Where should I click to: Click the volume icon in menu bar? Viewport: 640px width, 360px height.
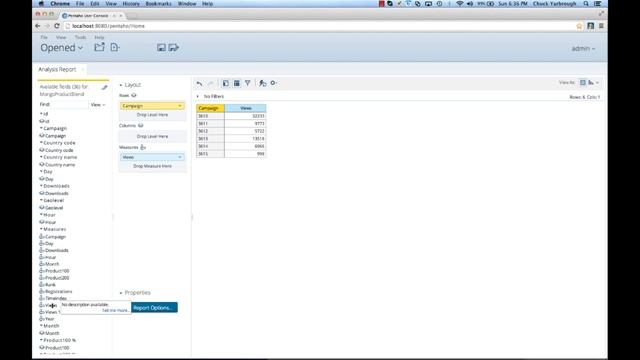(x=470, y=4)
